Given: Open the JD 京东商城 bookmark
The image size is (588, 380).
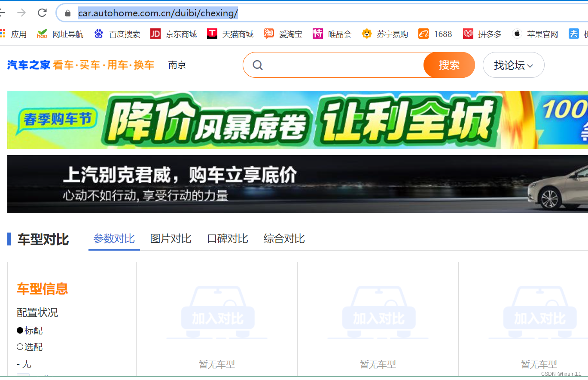Looking at the screenshot, I should pos(174,34).
